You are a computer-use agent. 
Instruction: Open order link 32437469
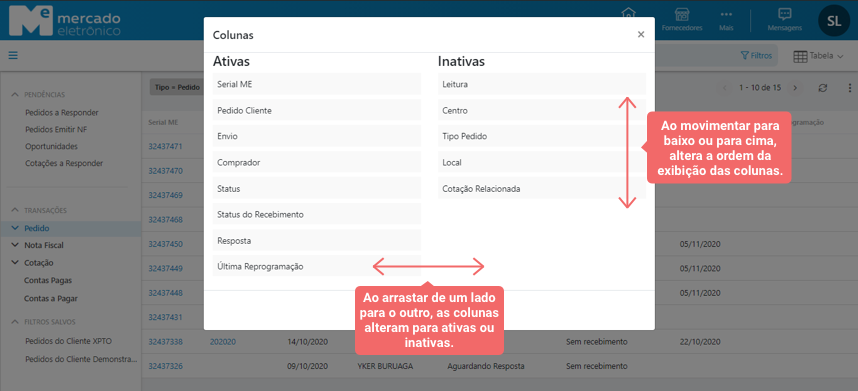click(x=165, y=195)
